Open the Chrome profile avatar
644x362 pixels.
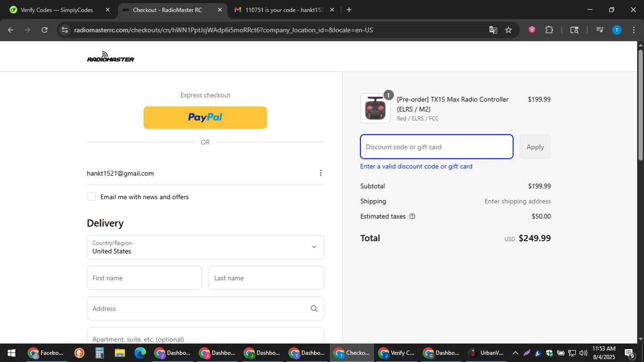[617, 30]
